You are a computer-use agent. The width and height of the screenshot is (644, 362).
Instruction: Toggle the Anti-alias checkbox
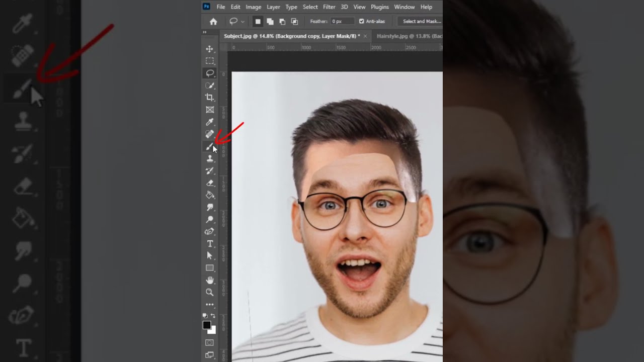[x=361, y=22]
